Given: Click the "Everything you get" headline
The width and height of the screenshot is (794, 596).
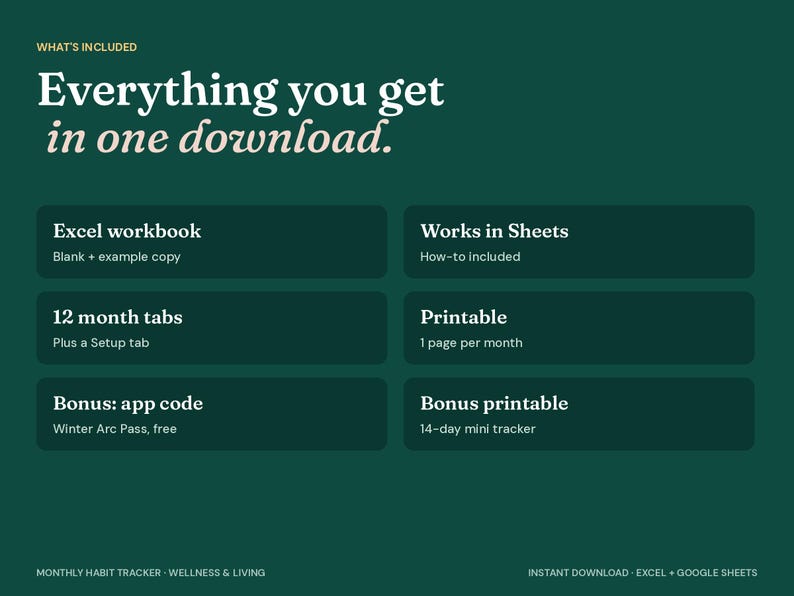Looking at the screenshot, I should point(241,92).
